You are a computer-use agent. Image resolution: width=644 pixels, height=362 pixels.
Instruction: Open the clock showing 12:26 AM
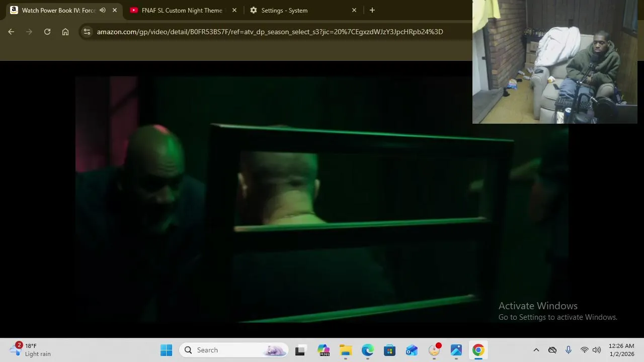(x=621, y=350)
